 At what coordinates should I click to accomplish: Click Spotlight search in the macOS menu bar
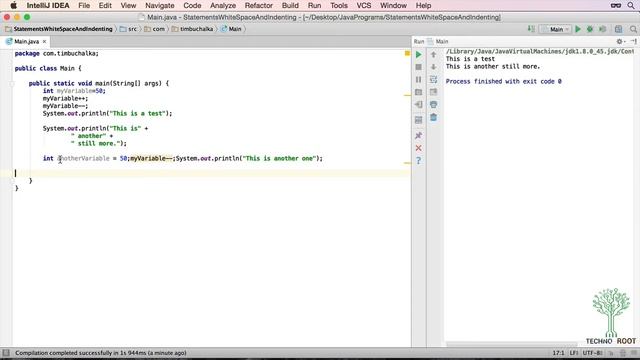tap(631, 6)
